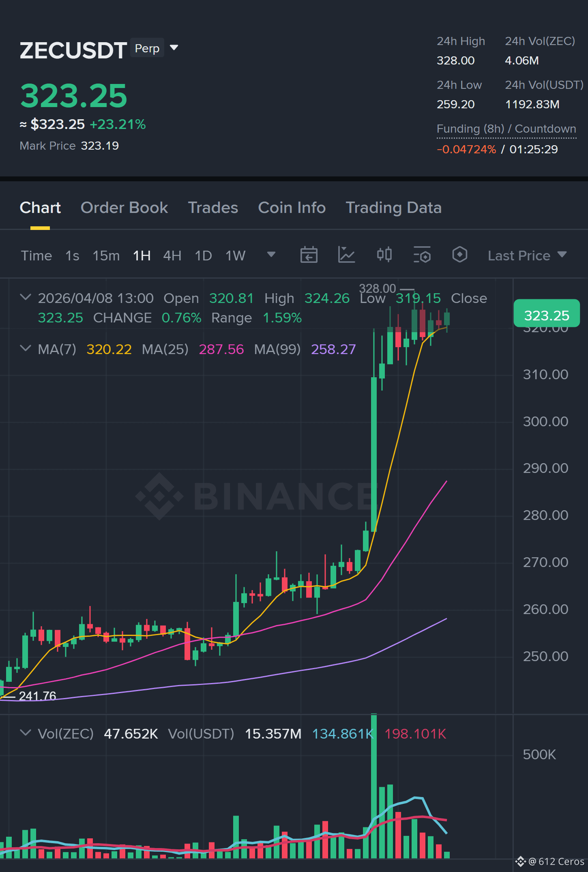Screen dimensions: 588x872
Task: Switch to the 15m timeframe
Action: pyautogui.click(x=106, y=256)
